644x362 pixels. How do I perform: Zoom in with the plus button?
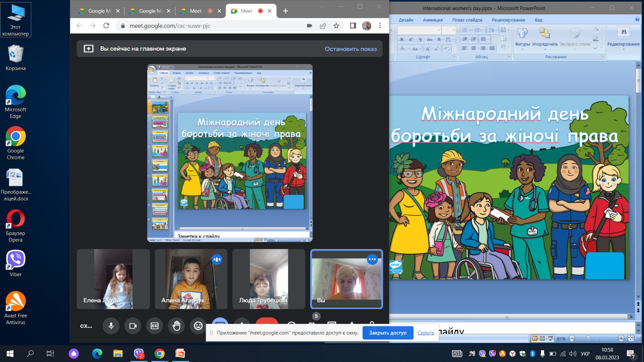[x=621, y=338]
